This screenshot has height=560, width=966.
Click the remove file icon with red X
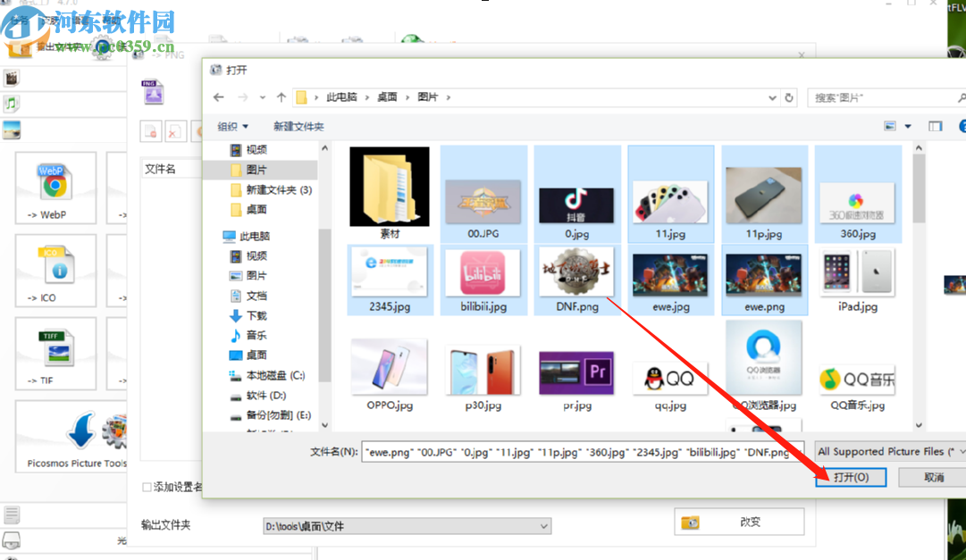tap(174, 131)
